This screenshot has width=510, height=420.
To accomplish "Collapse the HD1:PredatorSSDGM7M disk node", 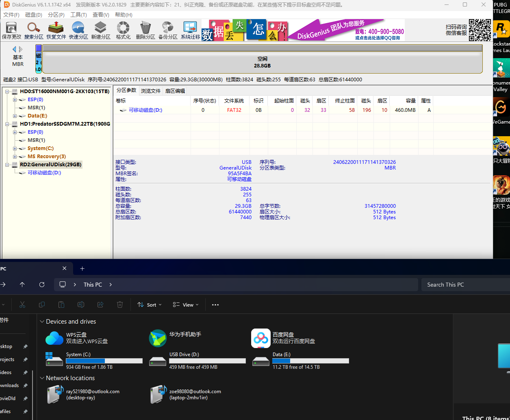I will 7,124.
